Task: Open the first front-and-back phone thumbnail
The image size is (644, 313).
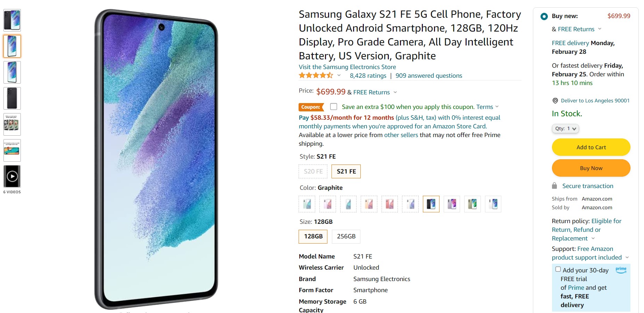Action: pos(12,20)
